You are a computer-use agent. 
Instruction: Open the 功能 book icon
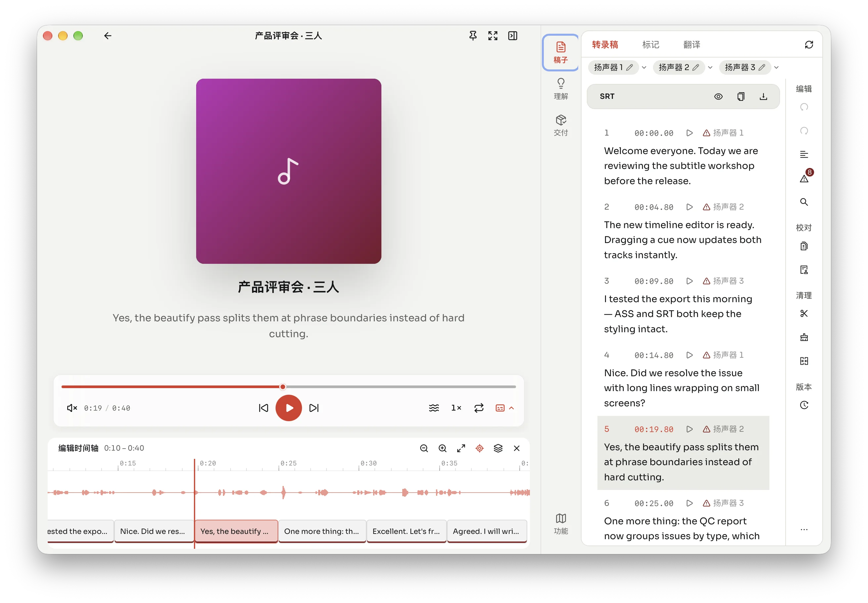click(561, 524)
